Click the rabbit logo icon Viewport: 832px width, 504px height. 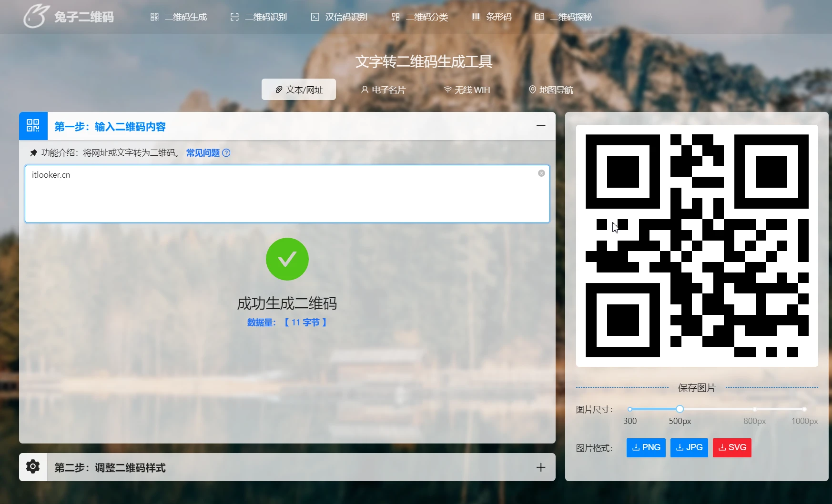click(37, 17)
